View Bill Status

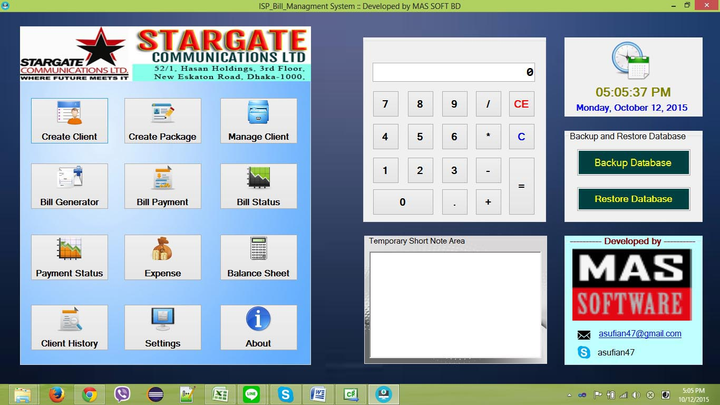(x=259, y=186)
